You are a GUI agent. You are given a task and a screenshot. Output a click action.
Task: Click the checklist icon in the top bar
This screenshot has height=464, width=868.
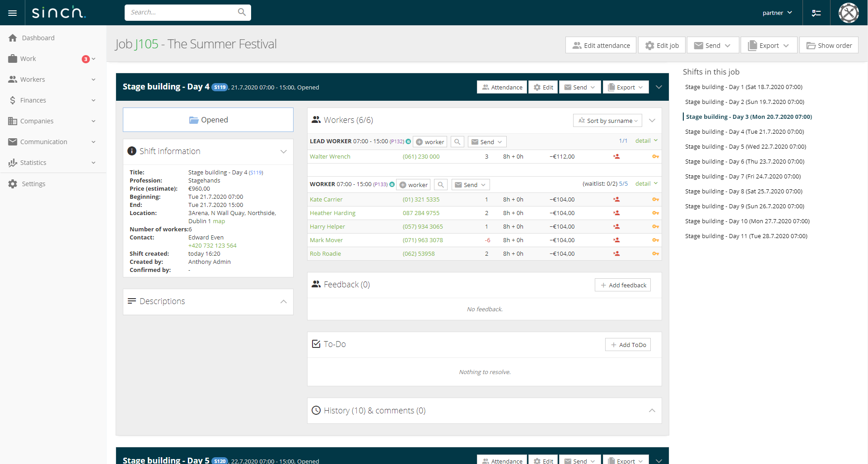pos(816,12)
